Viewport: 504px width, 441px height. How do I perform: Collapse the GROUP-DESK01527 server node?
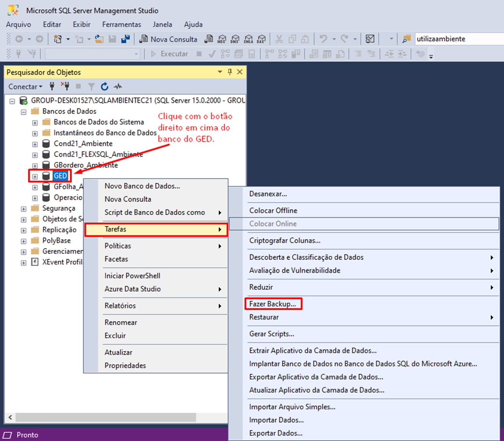(x=12, y=101)
